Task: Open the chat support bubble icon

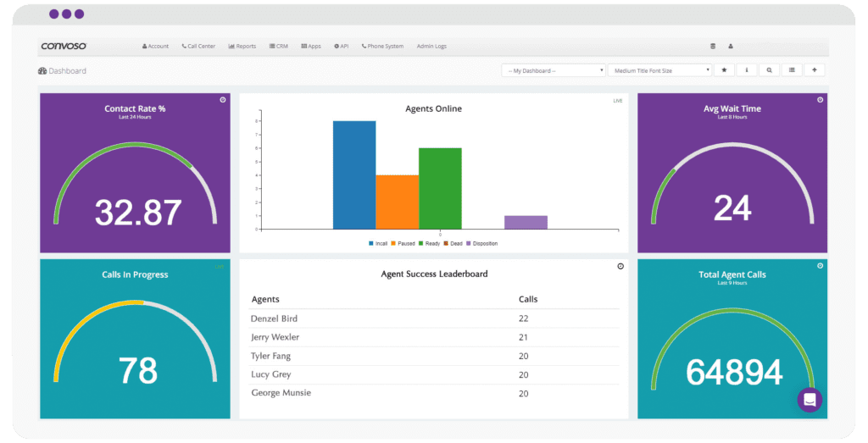Action: 810,400
